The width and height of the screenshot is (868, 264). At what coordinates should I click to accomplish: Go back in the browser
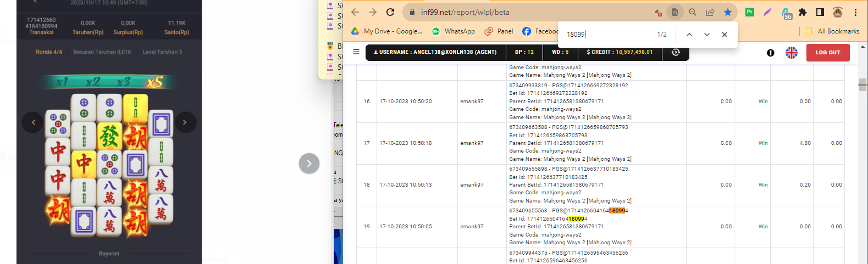355,12
